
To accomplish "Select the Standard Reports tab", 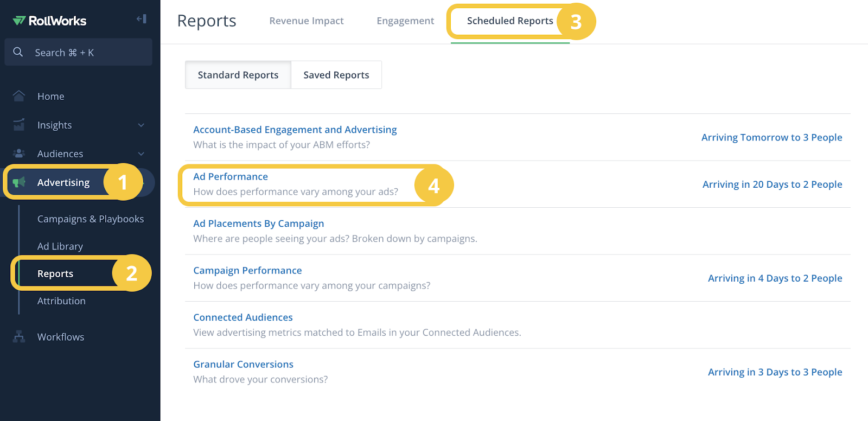I will pos(238,75).
